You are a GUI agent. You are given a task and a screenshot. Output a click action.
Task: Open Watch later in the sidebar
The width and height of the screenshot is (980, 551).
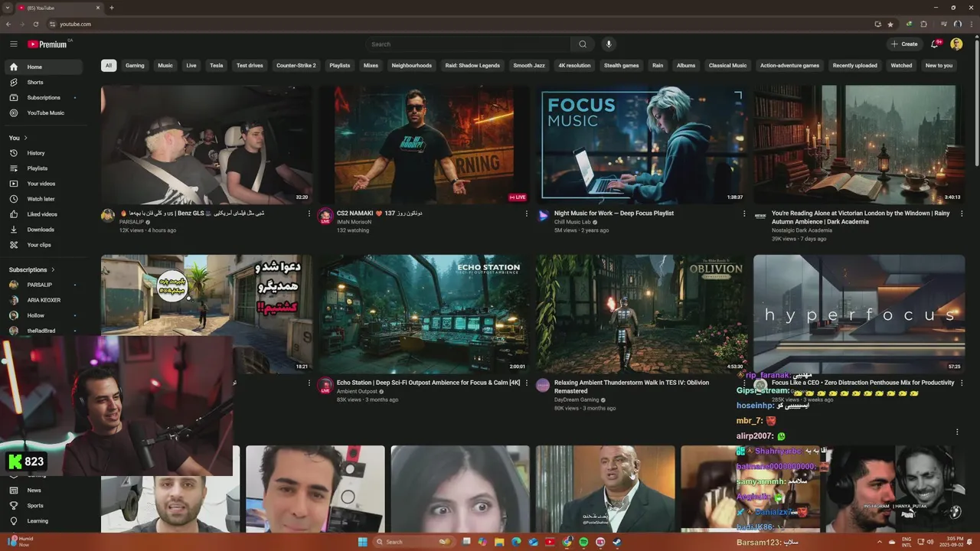44,199
